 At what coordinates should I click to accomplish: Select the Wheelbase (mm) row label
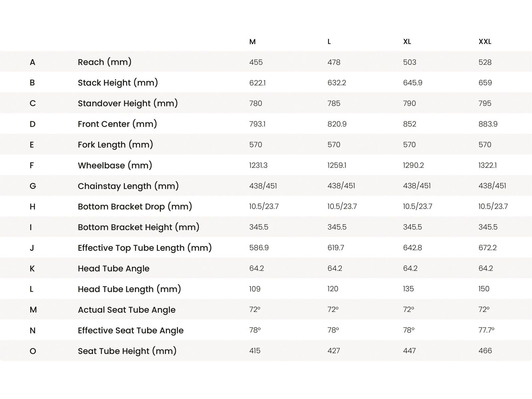pyautogui.click(x=115, y=165)
